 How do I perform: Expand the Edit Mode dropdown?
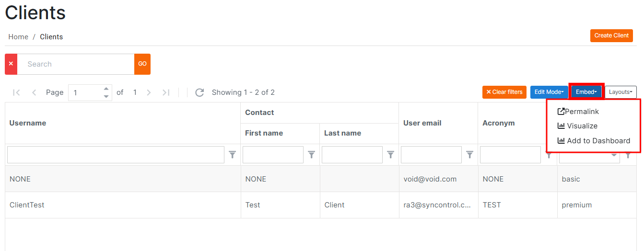point(549,92)
